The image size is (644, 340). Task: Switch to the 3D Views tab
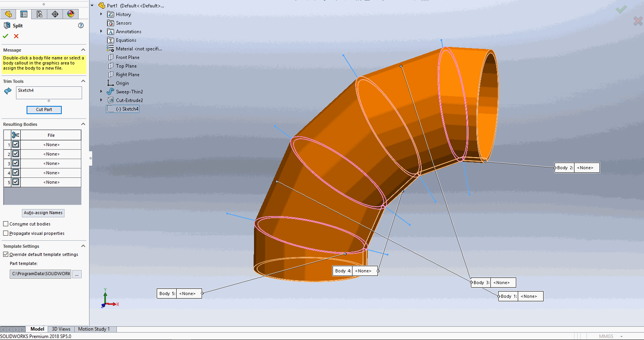point(61,329)
